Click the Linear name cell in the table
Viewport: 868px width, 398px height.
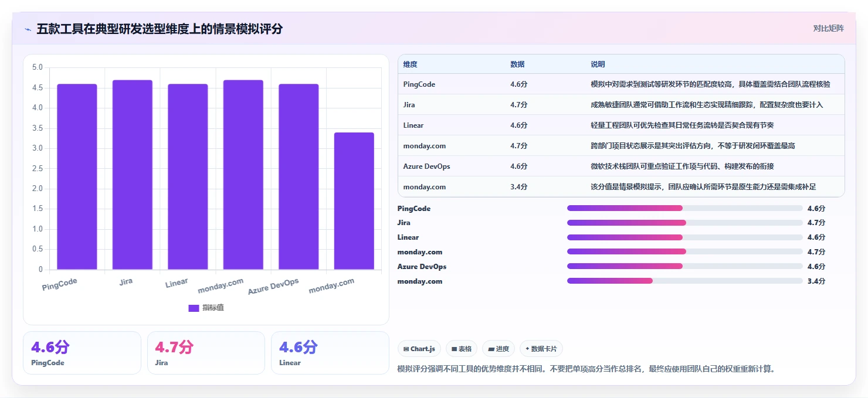click(x=413, y=125)
